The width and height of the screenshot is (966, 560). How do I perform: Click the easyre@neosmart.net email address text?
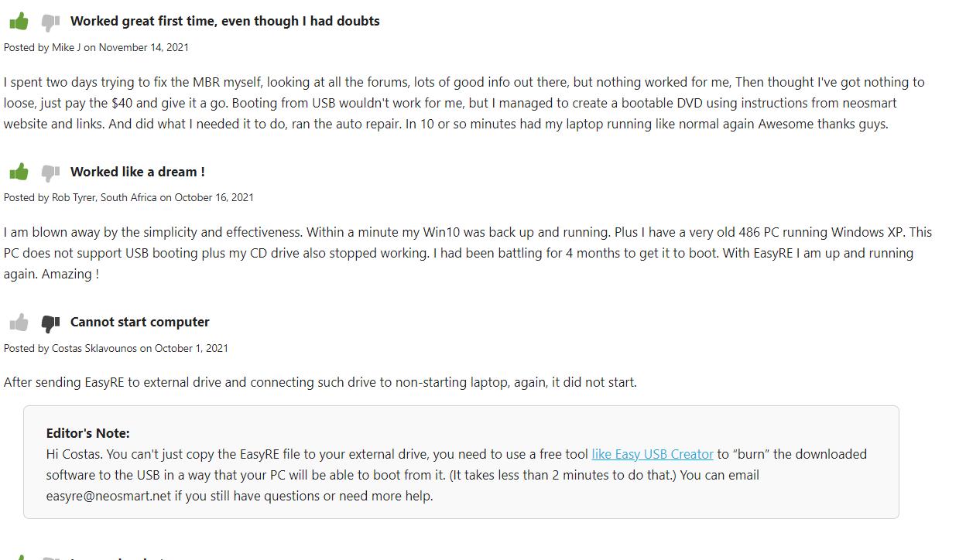[108, 496]
